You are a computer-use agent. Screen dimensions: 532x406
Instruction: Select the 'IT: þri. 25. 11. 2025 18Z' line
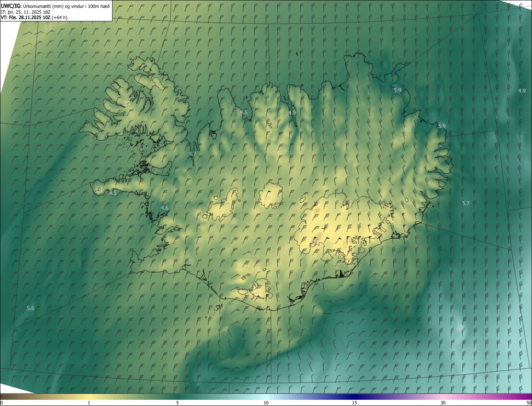pyautogui.click(x=26, y=12)
